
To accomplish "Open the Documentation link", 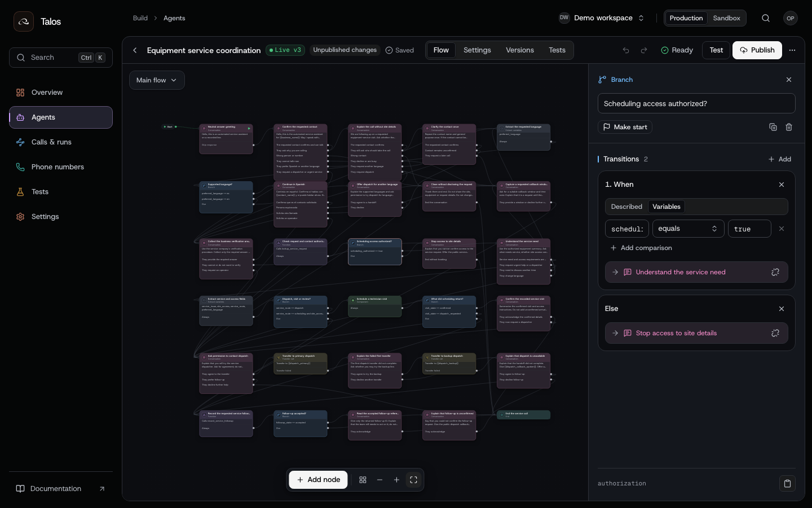I will (61, 489).
